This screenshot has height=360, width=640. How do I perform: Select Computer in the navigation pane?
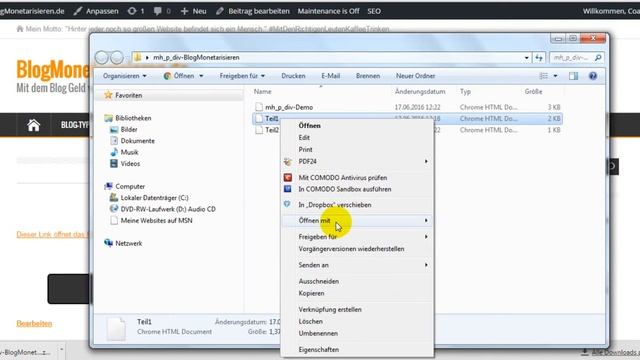[130, 186]
